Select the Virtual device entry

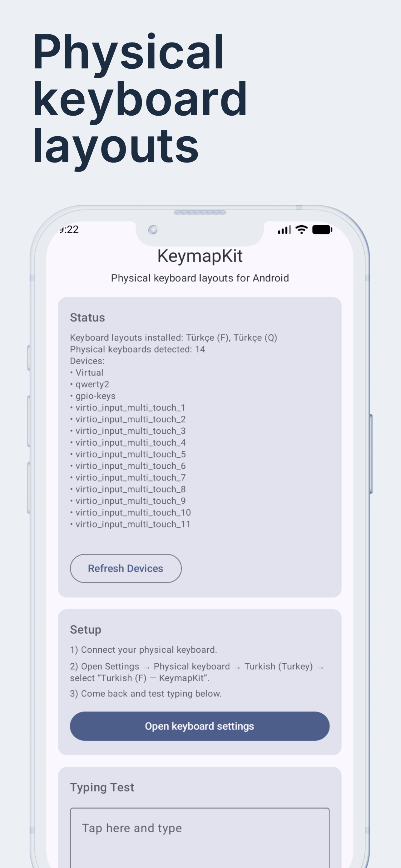coord(90,372)
